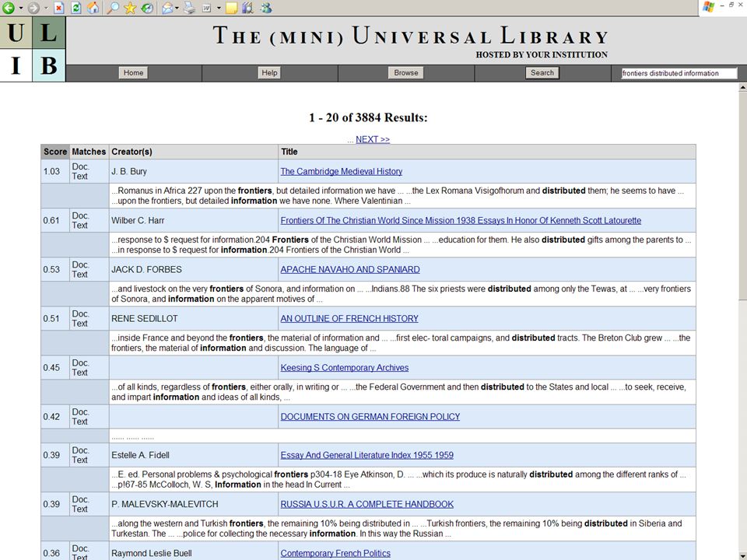Viewport: 747px width, 560px height.
Task: Open the Home page button
Action: click(x=133, y=73)
